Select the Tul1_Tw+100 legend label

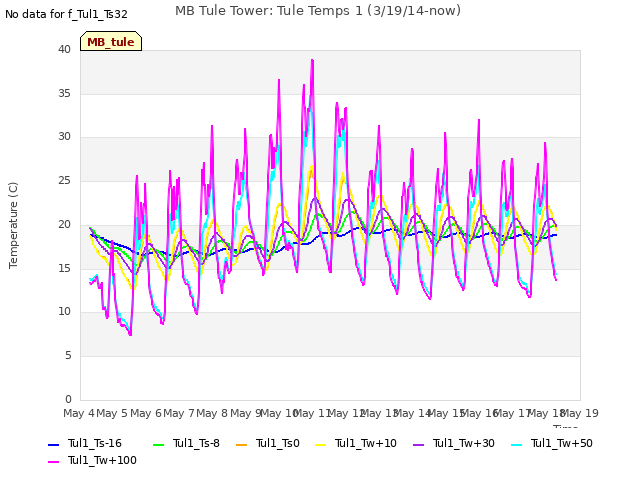102,460
